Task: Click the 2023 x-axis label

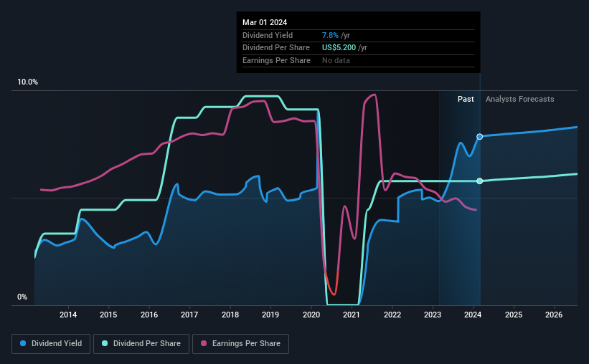Action: 433,315
